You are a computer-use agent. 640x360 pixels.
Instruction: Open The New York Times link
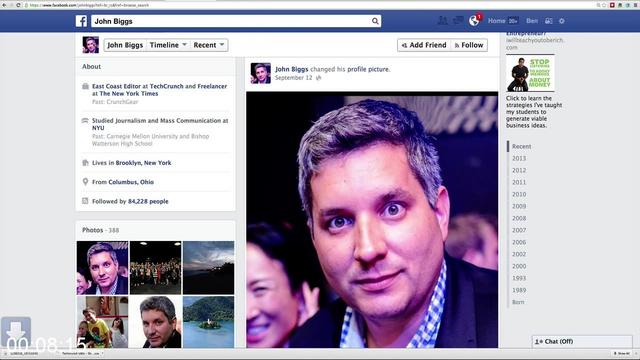129,93
